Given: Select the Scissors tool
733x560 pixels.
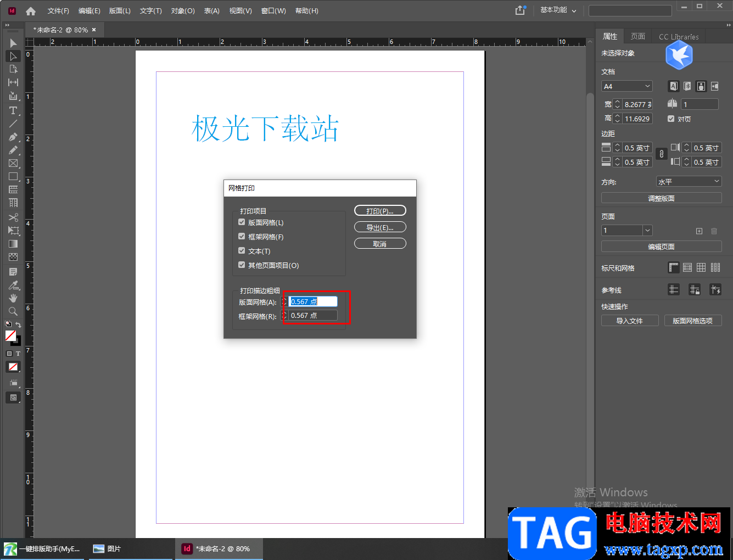Looking at the screenshot, I should click(13, 217).
